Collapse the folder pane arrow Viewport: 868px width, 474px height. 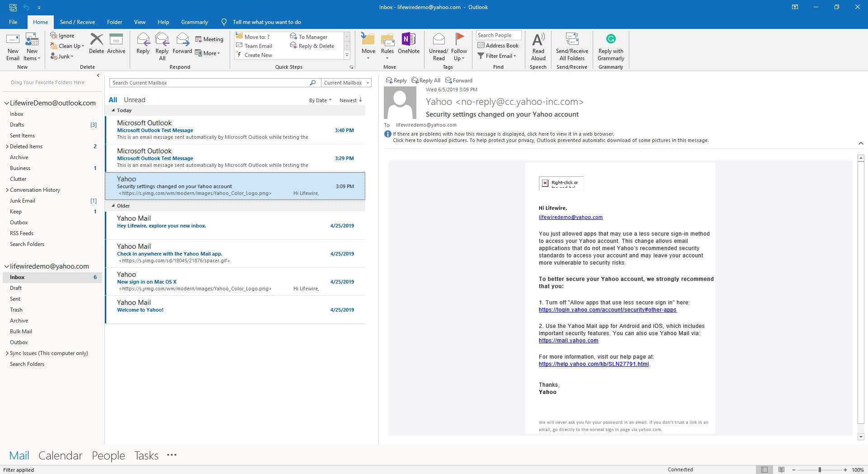[x=98, y=76]
